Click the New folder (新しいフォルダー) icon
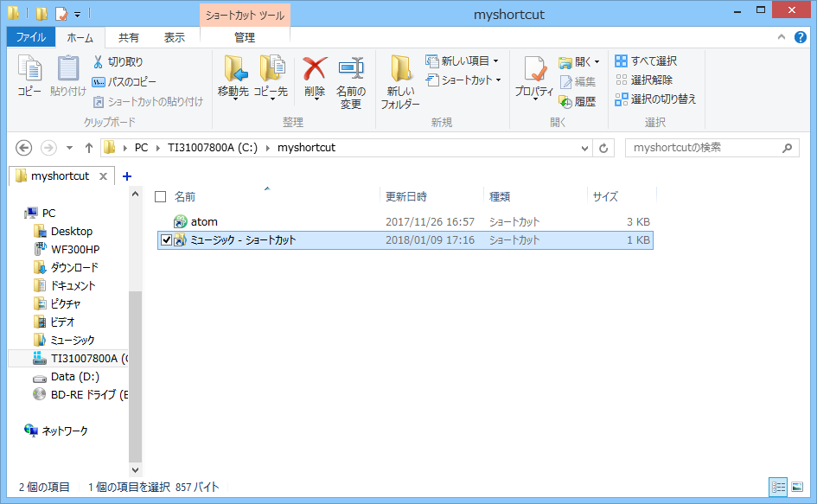The image size is (817, 504). pos(400,68)
